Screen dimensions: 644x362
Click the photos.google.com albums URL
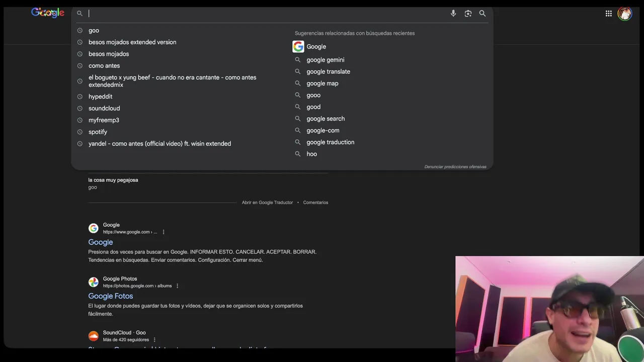click(137, 286)
